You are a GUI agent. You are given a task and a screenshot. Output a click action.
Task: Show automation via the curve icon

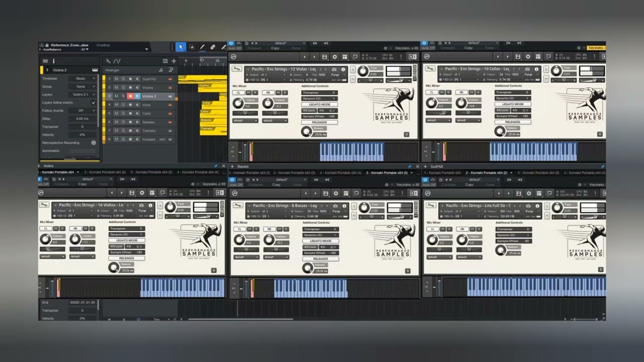click(x=117, y=61)
